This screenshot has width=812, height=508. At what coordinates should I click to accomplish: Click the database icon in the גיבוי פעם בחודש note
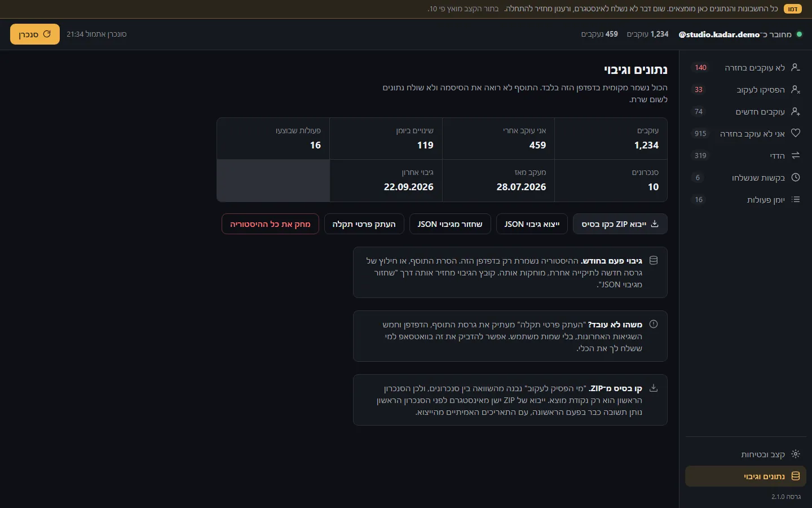pos(654,261)
